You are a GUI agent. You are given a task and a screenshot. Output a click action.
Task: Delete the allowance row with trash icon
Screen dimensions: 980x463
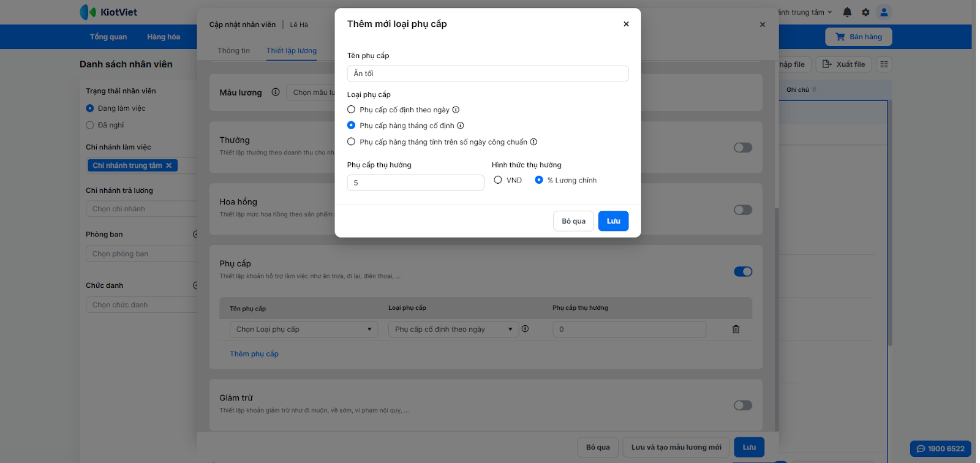point(736,329)
